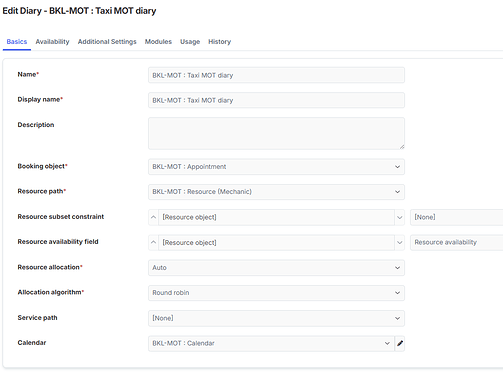Open the Calendar dropdown
This screenshot has width=503, height=375.
[x=271, y=343]
